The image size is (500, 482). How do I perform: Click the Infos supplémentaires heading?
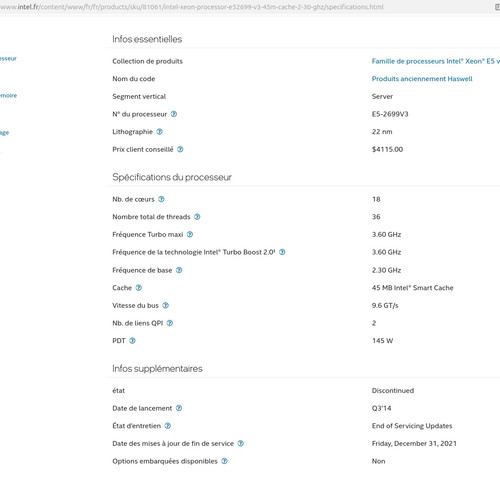[157, 369]
